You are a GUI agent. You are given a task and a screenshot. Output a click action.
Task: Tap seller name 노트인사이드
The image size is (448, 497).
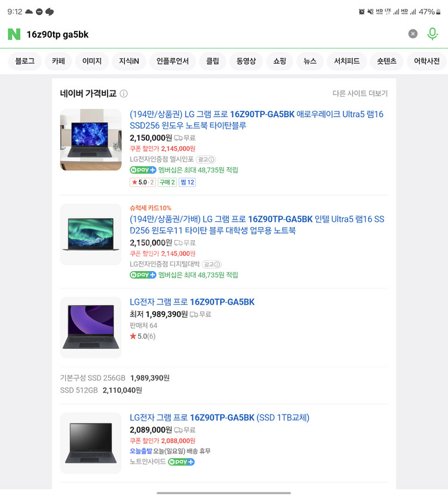click(148, 462)
